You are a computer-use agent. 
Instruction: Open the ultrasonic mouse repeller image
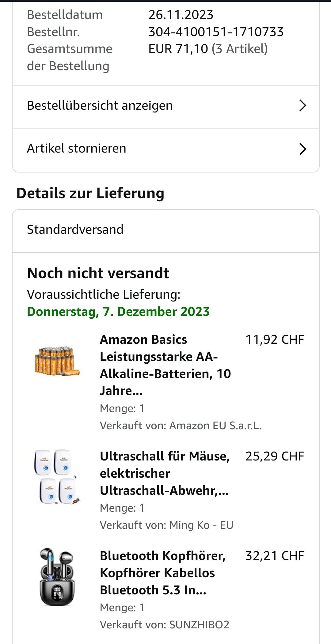click(57, 477)
